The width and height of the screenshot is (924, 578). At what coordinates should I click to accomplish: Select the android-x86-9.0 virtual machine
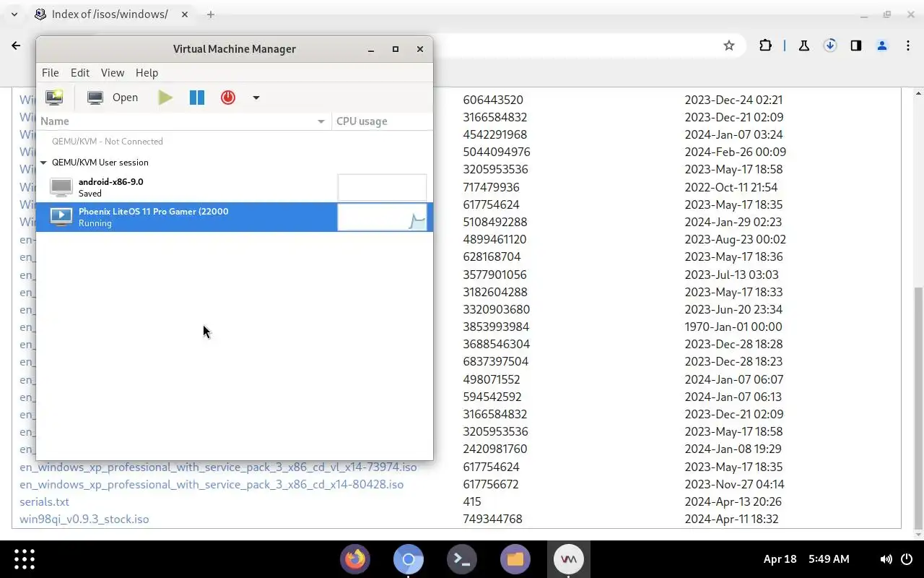[235, 188]
